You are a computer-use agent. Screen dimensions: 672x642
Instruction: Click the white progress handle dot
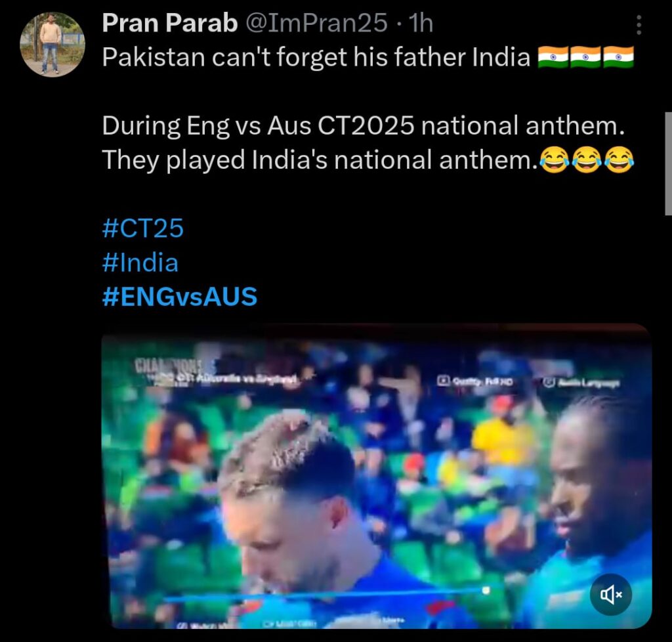point(486,590)
